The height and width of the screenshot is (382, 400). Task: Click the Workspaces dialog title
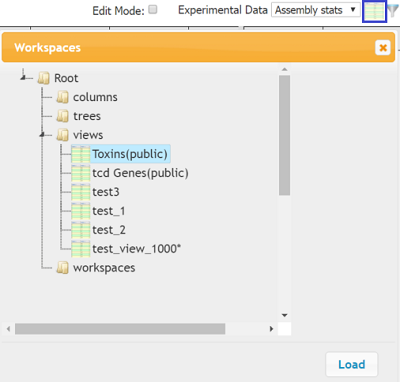pos(47,48)
